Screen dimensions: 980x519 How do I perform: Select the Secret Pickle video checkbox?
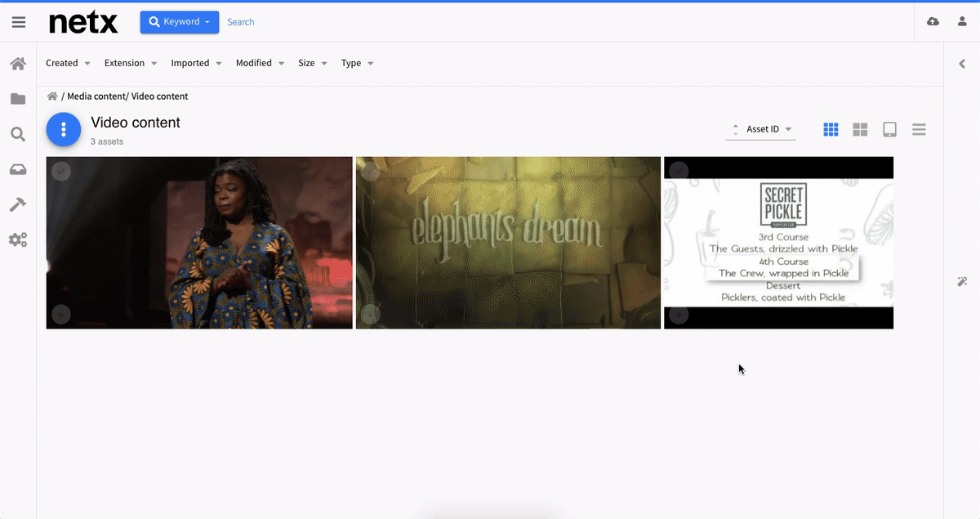coord(679,171)
